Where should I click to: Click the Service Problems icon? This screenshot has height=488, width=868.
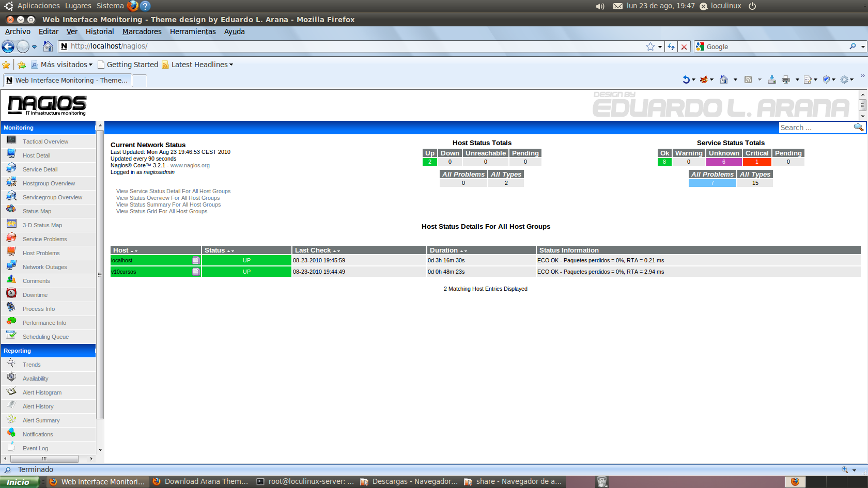coord(11,238)
